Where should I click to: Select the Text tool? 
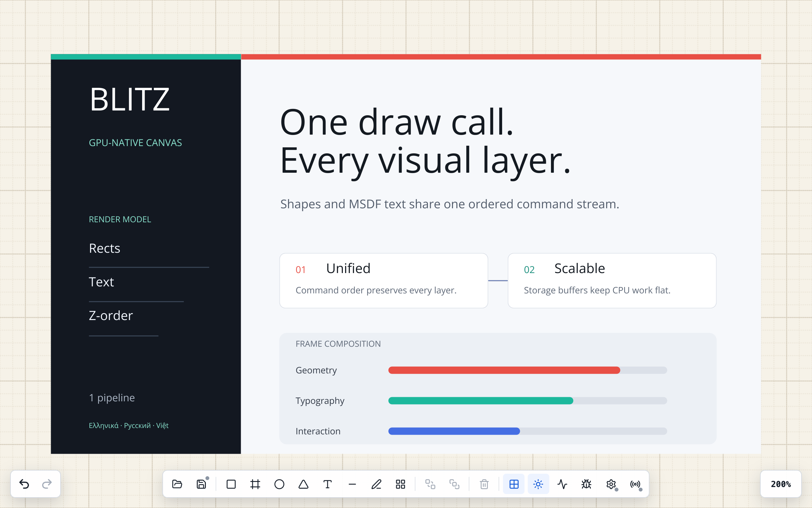(328, 484)
